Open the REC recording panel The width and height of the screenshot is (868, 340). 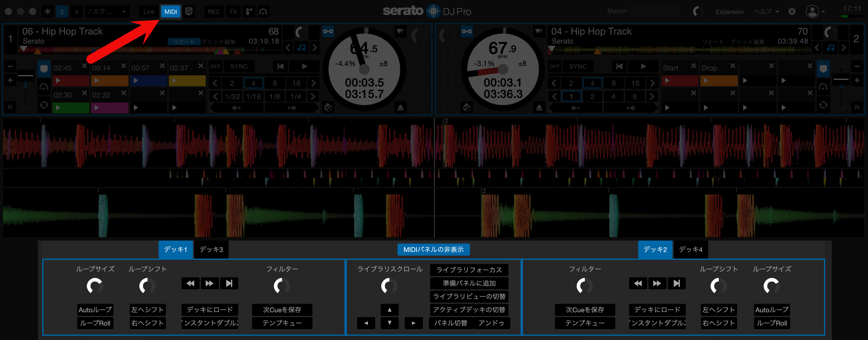[214, 11]
